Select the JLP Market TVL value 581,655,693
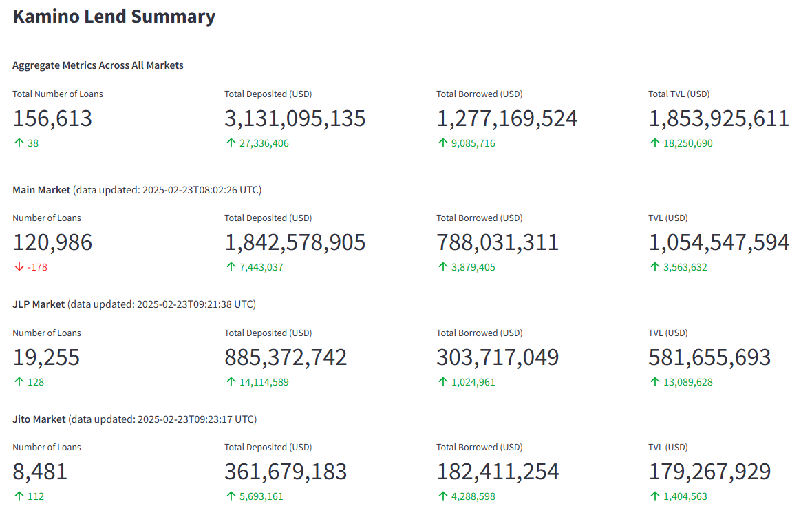This screenshot has width=812, height=515. [709, 357]
